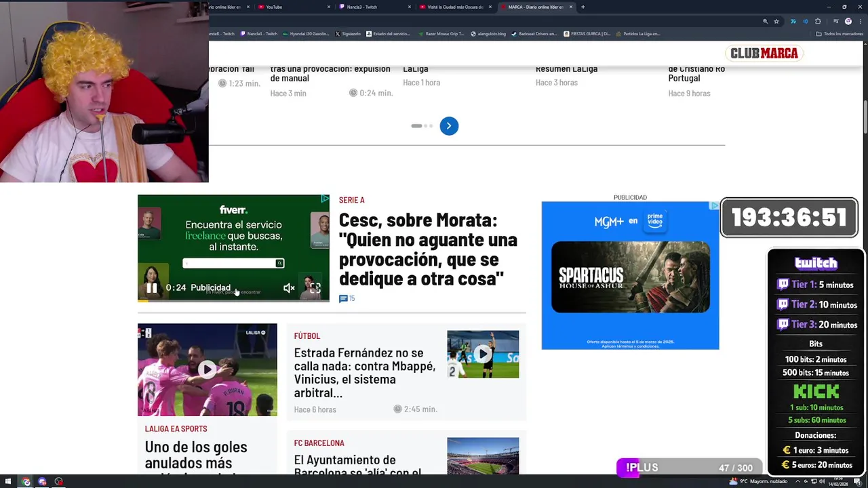Click the ad video progress bar
This screenshot has height=488, width=868.
tap(233, 300)
